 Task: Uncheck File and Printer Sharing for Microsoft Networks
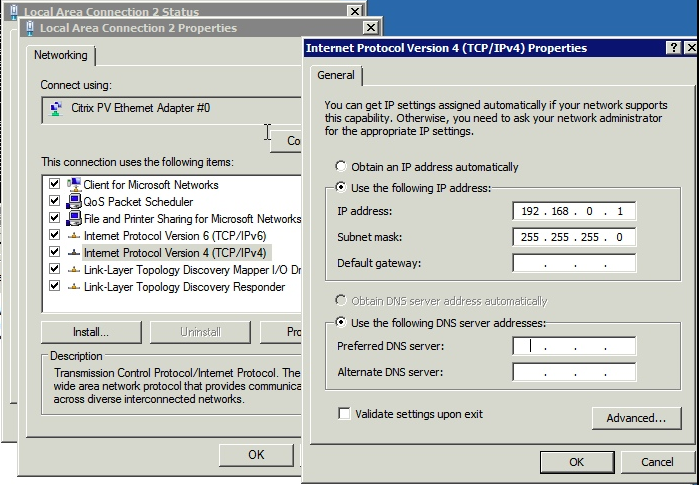tap(54, 217)
